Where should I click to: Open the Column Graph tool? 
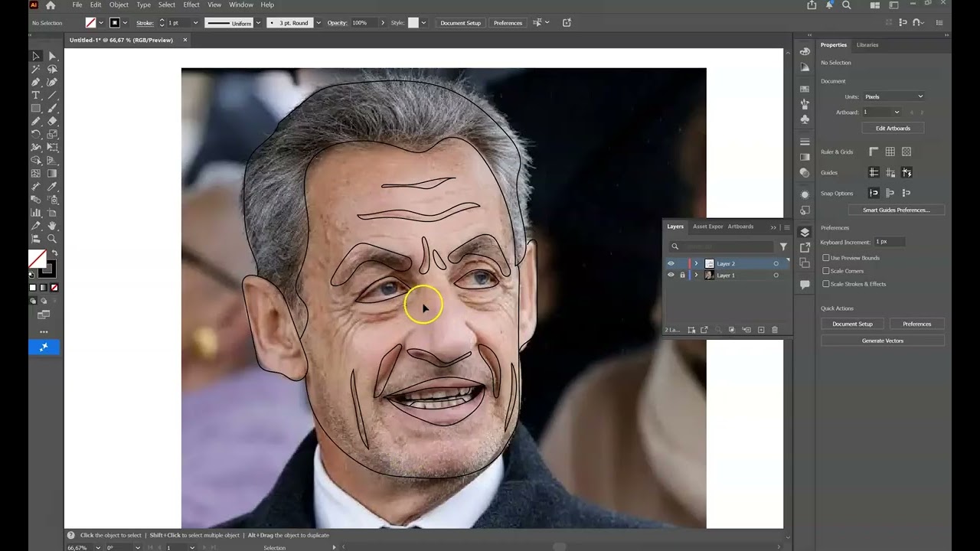point(35,213)
